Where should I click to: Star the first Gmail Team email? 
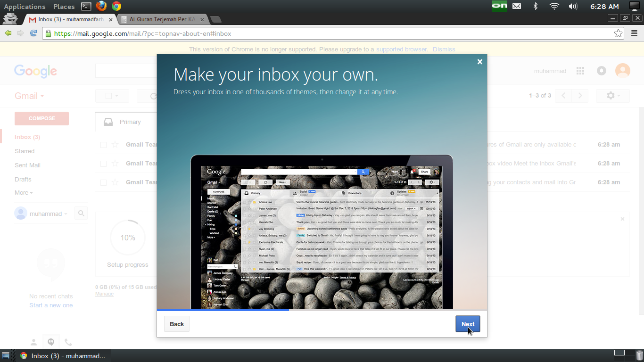pyautogui.click(x=115, y=145)
